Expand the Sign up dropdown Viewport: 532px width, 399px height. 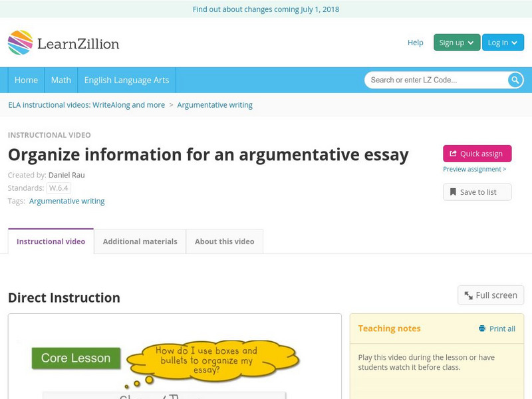(x=455, y=42)
